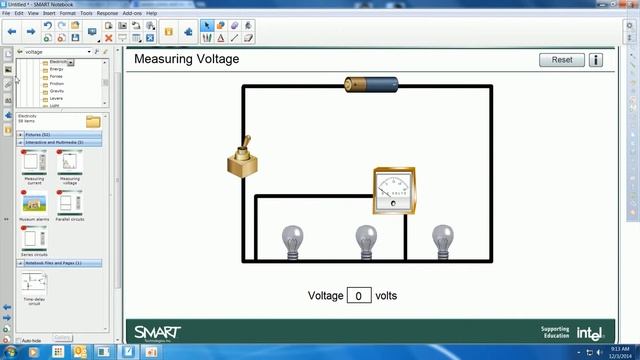Click the blue full screen X icon

pyautogui.click(x=150, y=38)
